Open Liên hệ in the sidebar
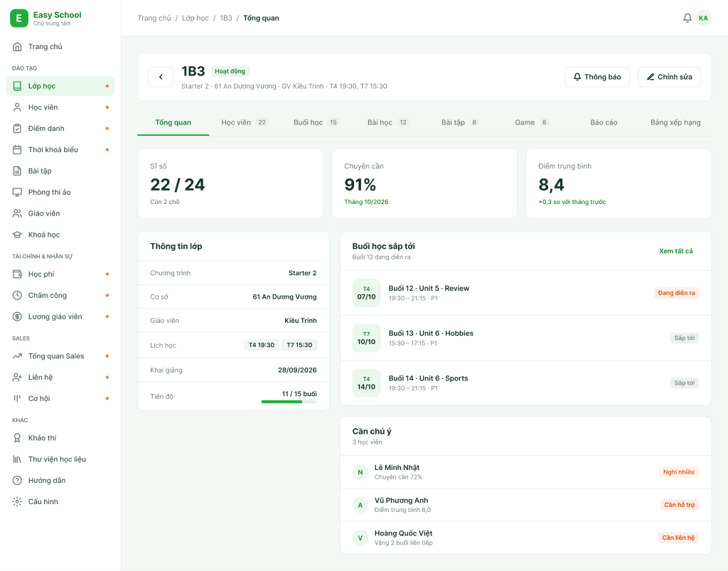728x571 pixels. tap(60, 378)
